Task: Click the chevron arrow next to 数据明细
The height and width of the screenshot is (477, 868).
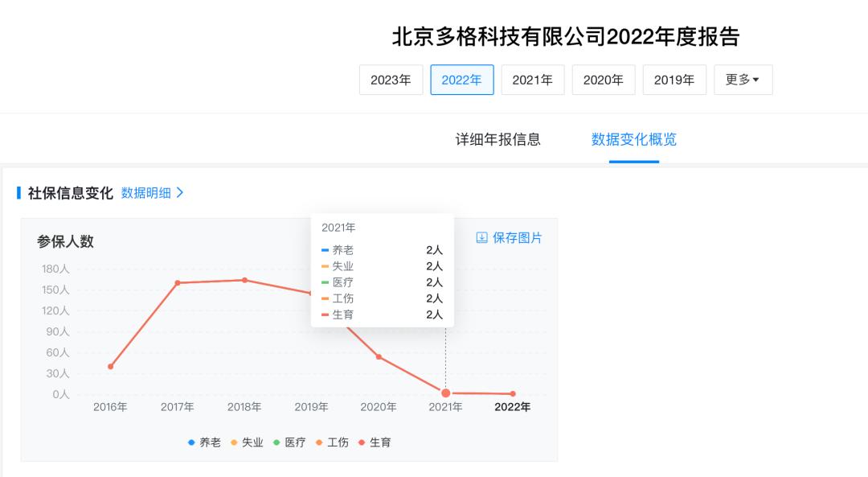Action: point(180,193)
